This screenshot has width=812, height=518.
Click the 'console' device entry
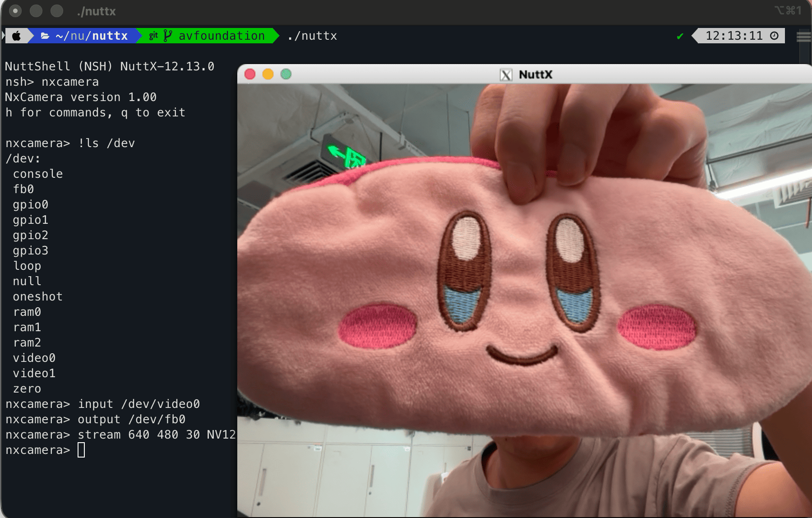(x=38, y=174)
